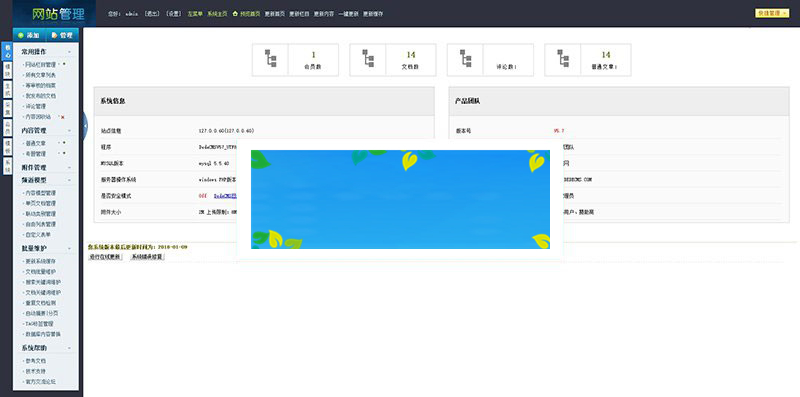The height and width of the screenshot is (397, 800).
Task: Click the red X icon beside 内容回收站
Action: pos(63,117)
